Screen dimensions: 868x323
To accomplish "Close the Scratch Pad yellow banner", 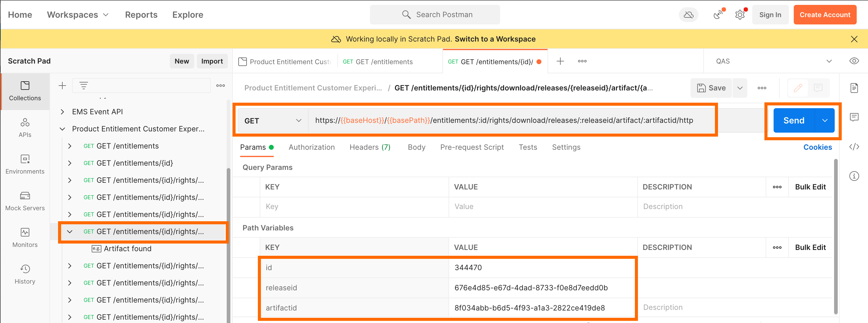I will [854, 39].
